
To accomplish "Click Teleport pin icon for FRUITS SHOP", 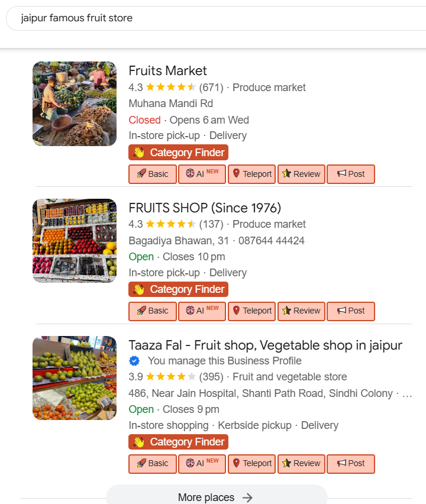I will click(x=236, y=311).
